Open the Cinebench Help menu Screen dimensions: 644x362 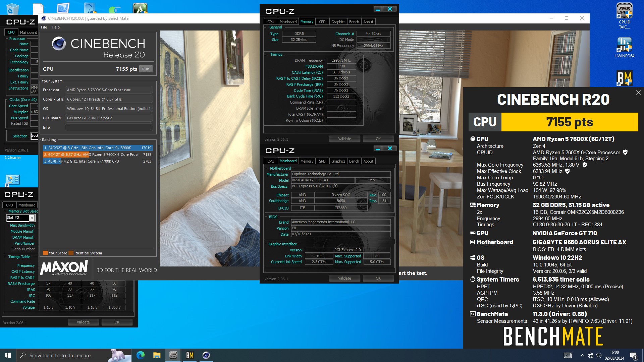(x=55, y=27)
